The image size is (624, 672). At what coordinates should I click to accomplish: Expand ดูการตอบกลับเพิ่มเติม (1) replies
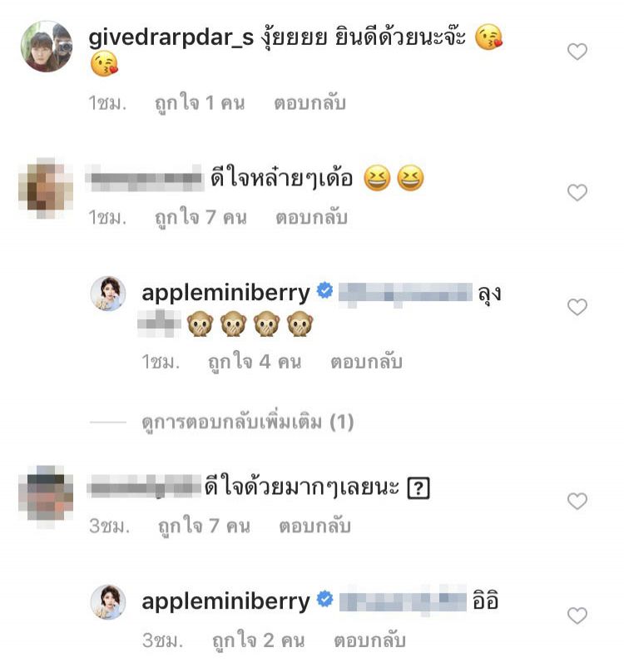point(247,422)
